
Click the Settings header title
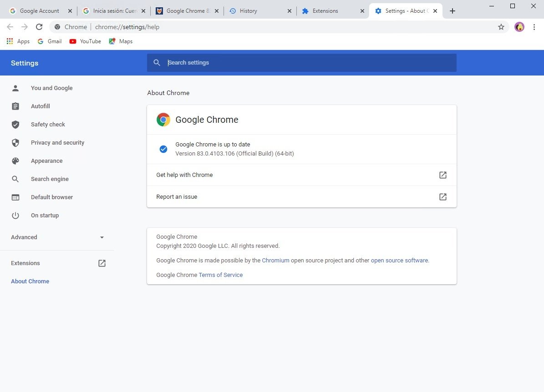(x=25, y=63)
